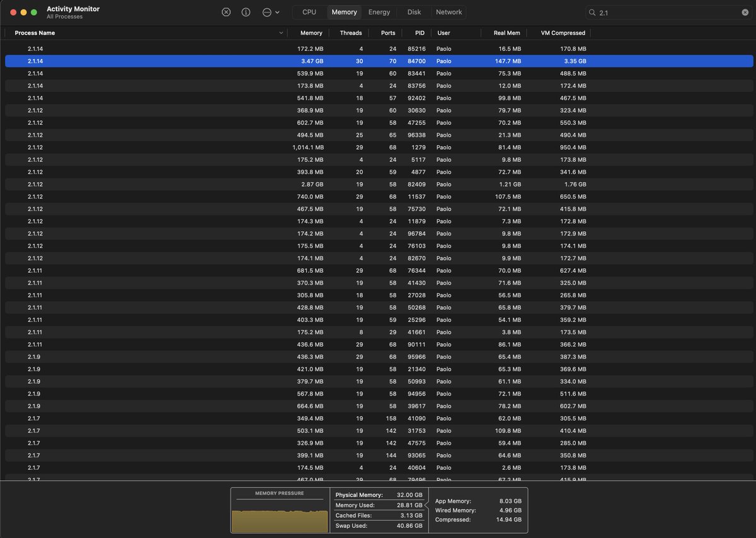
Task: Select process row with PID 47255
Action: point(379,123)
